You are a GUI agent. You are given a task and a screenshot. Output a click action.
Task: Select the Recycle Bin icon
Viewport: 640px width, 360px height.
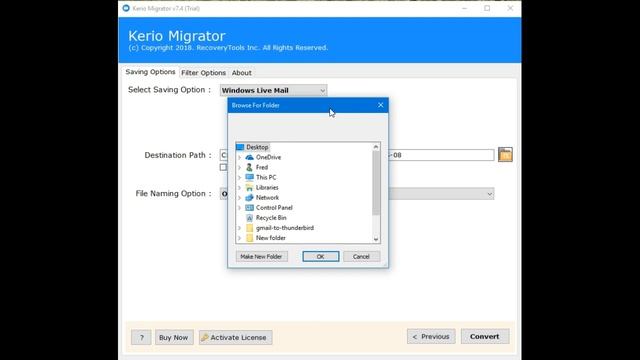coord(249,218)
